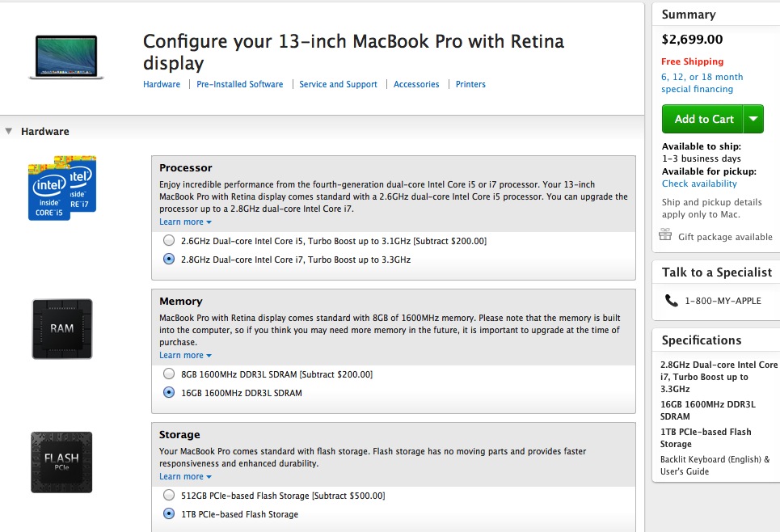Click the phone icon beside 1-800-MY-APPLE
The height and width of the screenshot is (532, 780).
click(x=671, y=301)
